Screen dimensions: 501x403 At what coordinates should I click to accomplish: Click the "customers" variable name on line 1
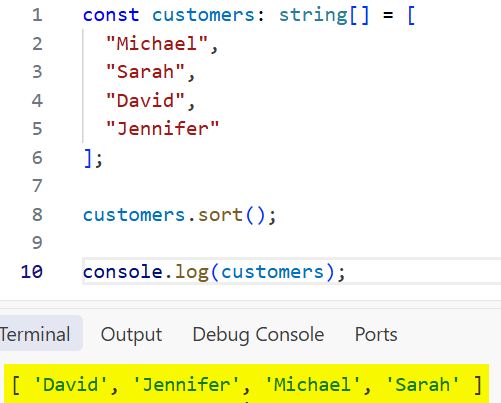203,15
